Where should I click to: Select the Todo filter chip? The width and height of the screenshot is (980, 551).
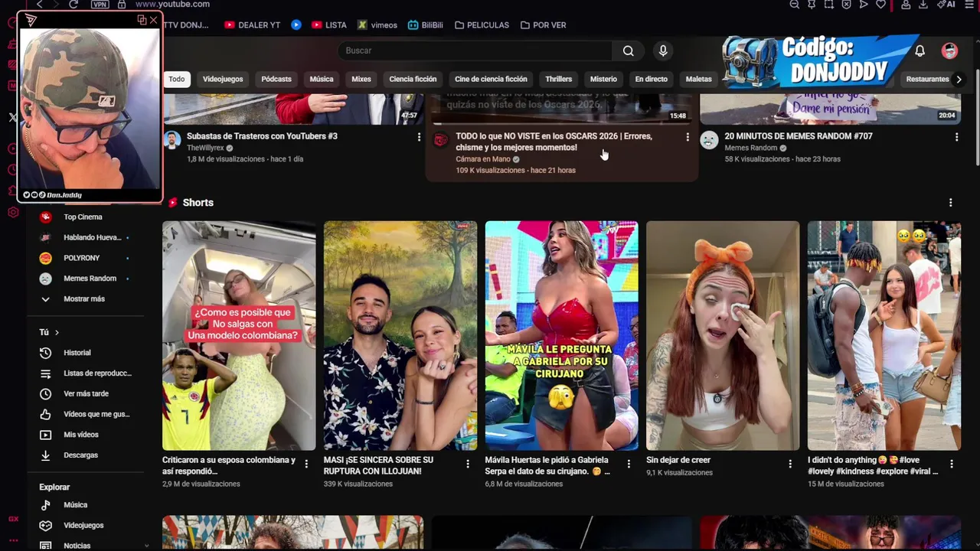tap(177, 79)
